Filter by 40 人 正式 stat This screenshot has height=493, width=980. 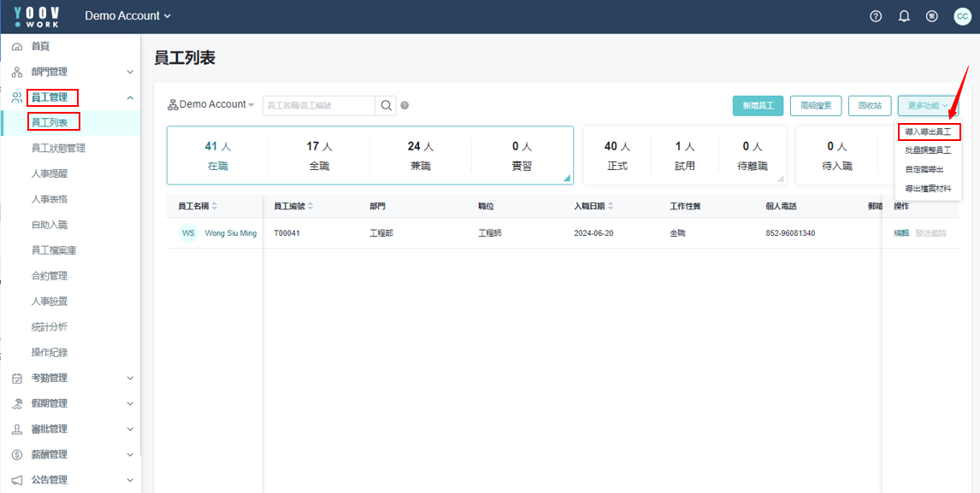click(x=617, y=156)
